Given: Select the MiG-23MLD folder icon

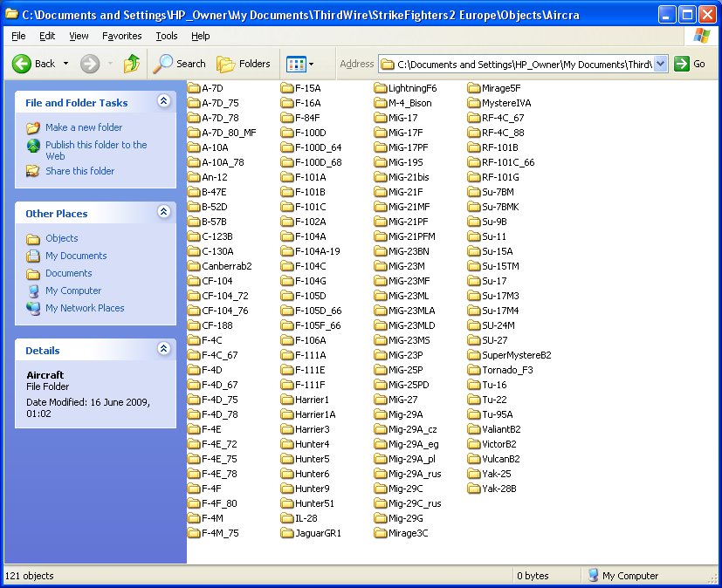Looking at the screenshot, I should click(381, 325).
